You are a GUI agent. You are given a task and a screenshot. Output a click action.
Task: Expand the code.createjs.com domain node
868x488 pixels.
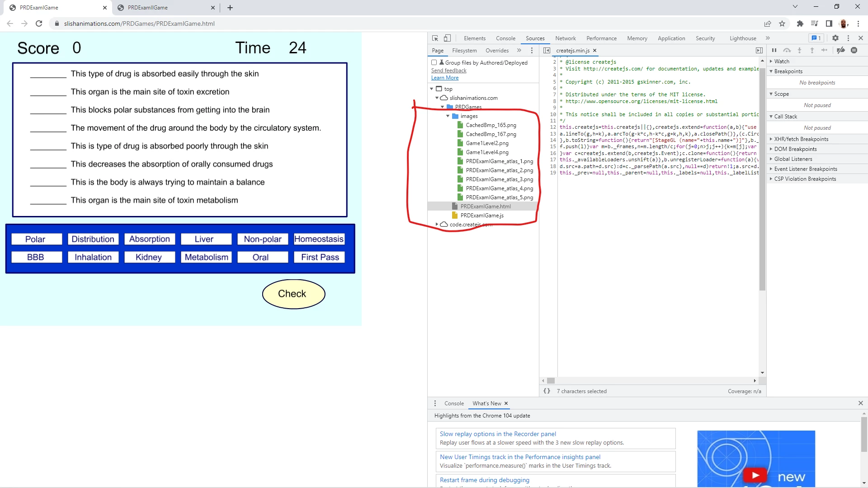point(437,225)
